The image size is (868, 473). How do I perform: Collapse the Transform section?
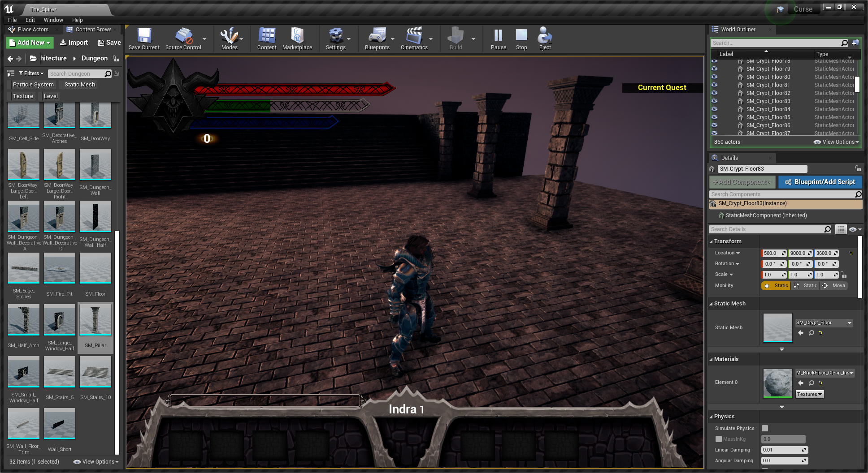click(711, 241)
